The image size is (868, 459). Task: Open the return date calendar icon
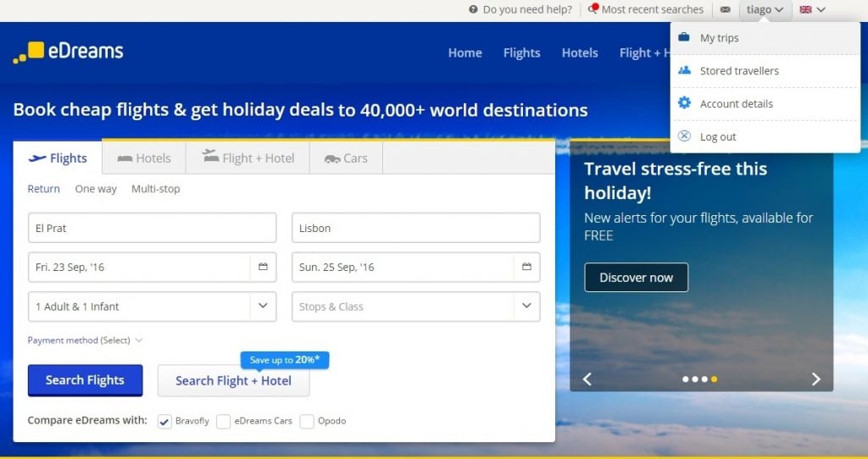click(x=526, y=267)
